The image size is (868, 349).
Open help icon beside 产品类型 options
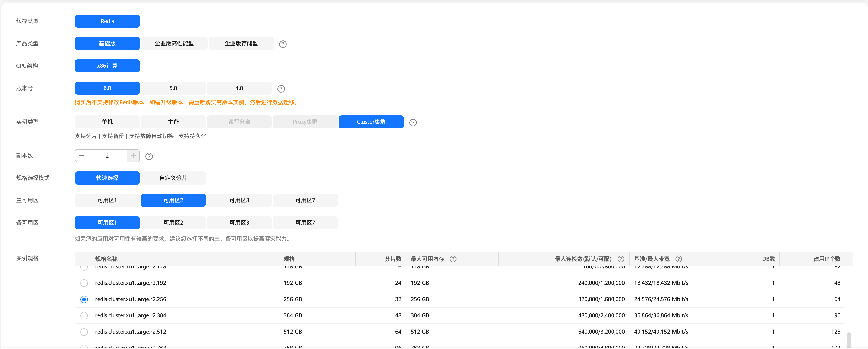[283, 44]
